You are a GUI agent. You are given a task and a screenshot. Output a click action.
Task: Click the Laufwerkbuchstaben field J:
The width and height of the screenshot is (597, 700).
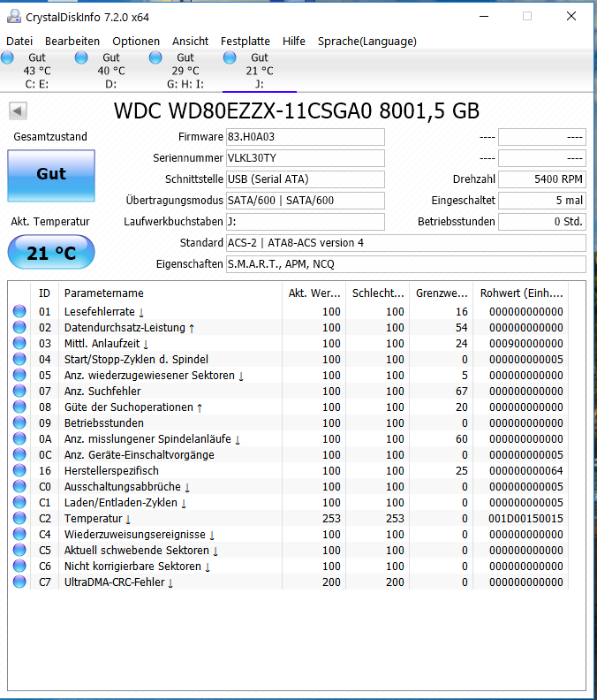(x=306, y=222)
